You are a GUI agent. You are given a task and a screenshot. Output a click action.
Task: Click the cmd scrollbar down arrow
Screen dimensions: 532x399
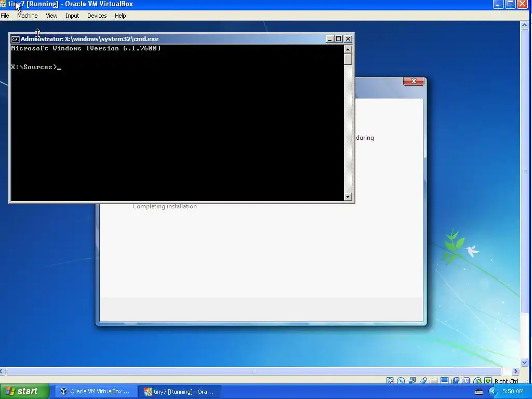pyautogui.click(x=348, y=197)
